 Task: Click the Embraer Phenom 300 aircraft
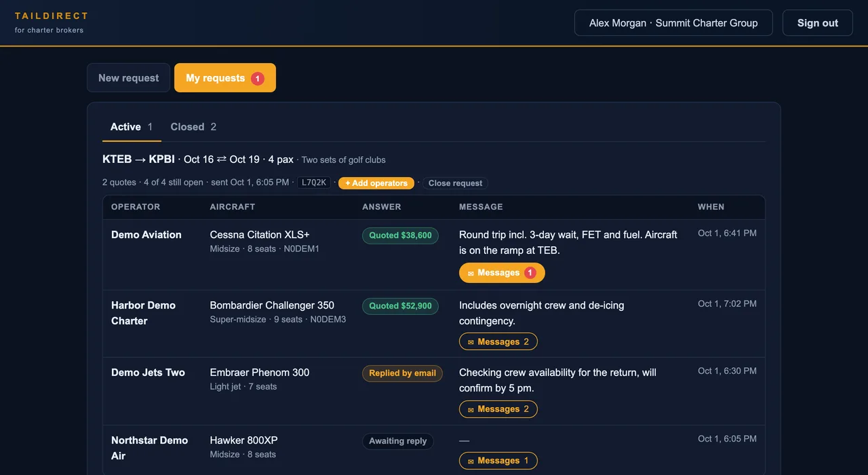(x=260, y=373)
